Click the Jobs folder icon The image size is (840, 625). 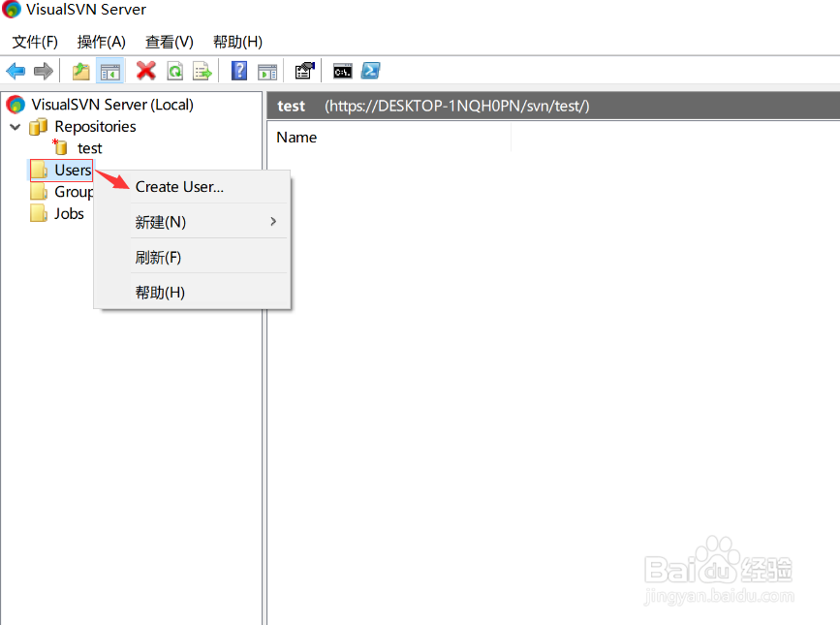click(x=39, y=213)
